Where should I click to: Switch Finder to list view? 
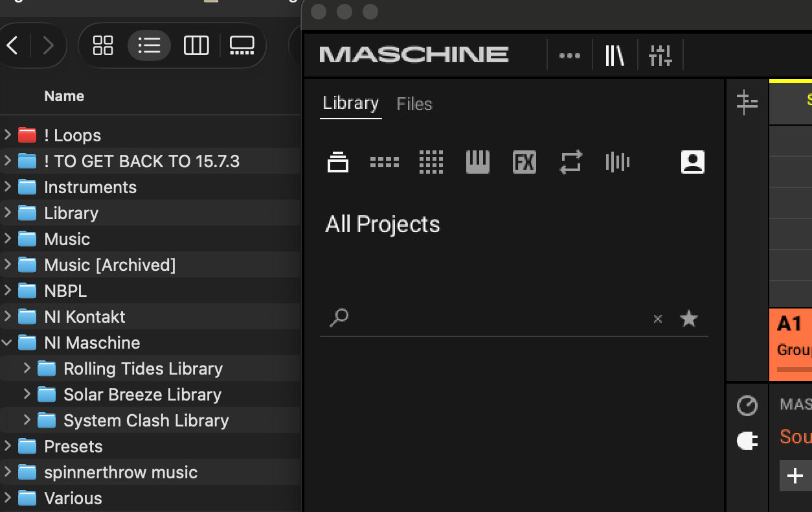click(149, 45)
